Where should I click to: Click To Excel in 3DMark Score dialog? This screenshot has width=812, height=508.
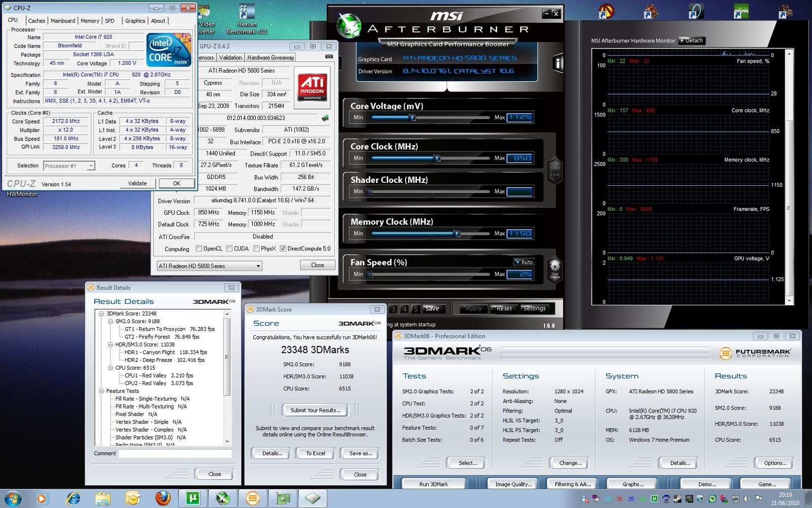click(316, 453)
